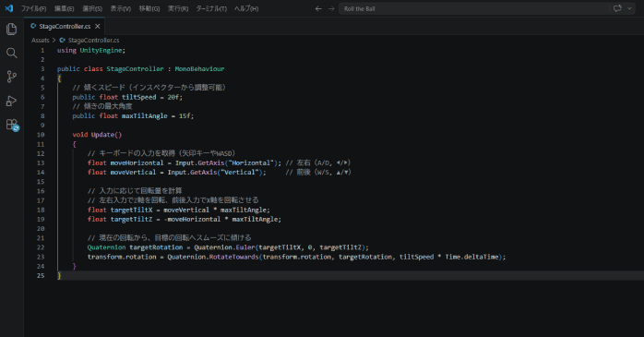Click 'maxTiltAngle' declaration on line 8
Image resolution: width=644 pixels, height=337 pixels.
(144, 116)
